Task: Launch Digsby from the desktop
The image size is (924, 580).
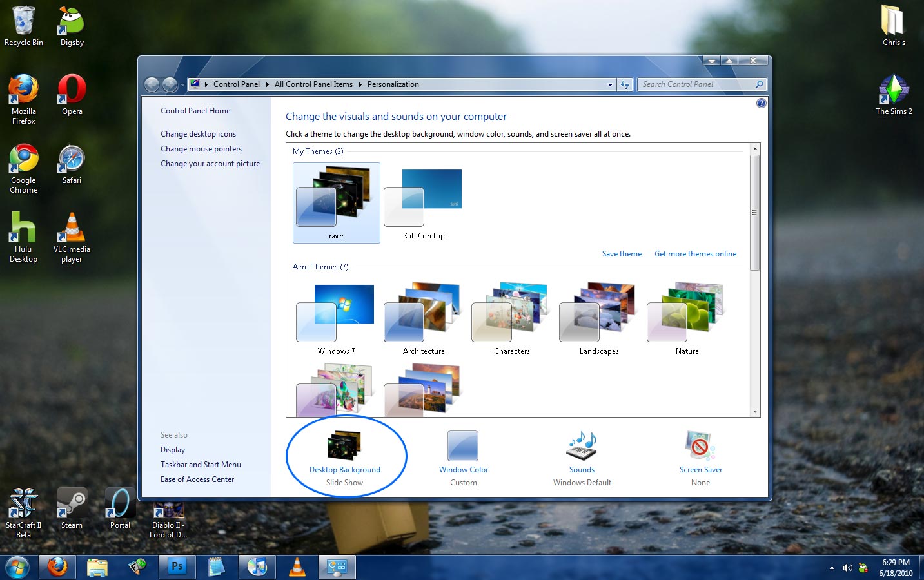Action: (x=72, y=26)
